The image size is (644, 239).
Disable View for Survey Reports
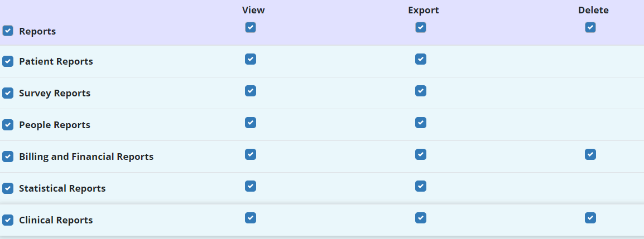(251, 91)
